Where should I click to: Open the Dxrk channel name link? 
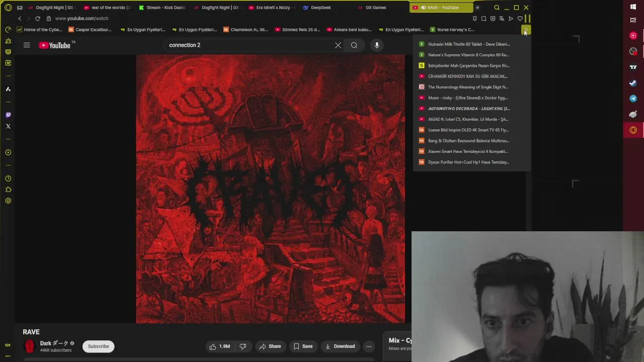[54, 343]
